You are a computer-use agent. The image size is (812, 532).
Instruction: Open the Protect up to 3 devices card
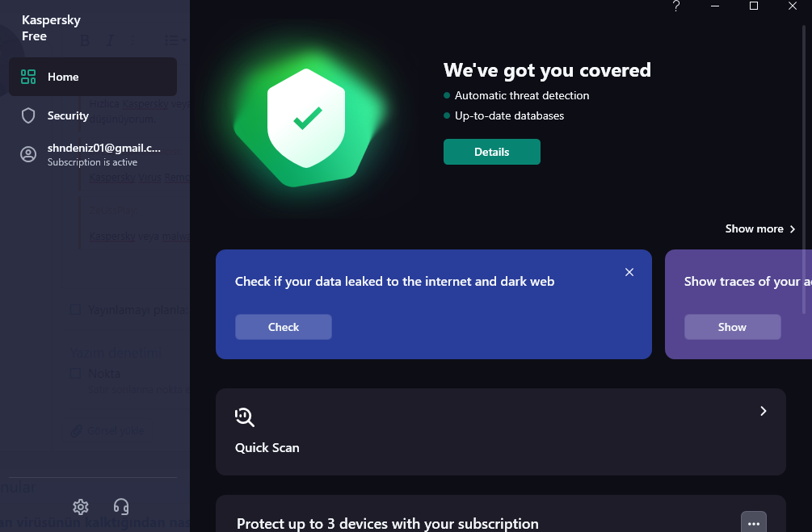pos(387,523)
